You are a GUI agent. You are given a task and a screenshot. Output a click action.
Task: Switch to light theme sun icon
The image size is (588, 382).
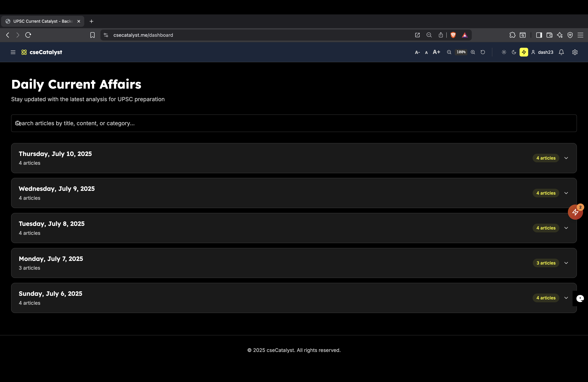click(504, 52)
